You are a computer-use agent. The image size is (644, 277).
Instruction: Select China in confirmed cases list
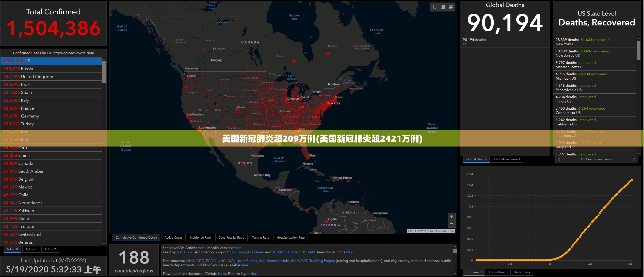(x=51, y=156)
